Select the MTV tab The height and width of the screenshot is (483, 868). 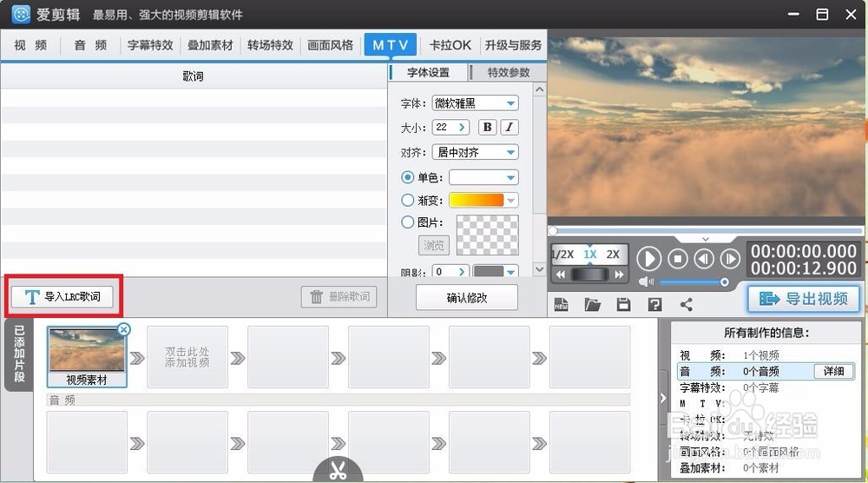(391, 45)
